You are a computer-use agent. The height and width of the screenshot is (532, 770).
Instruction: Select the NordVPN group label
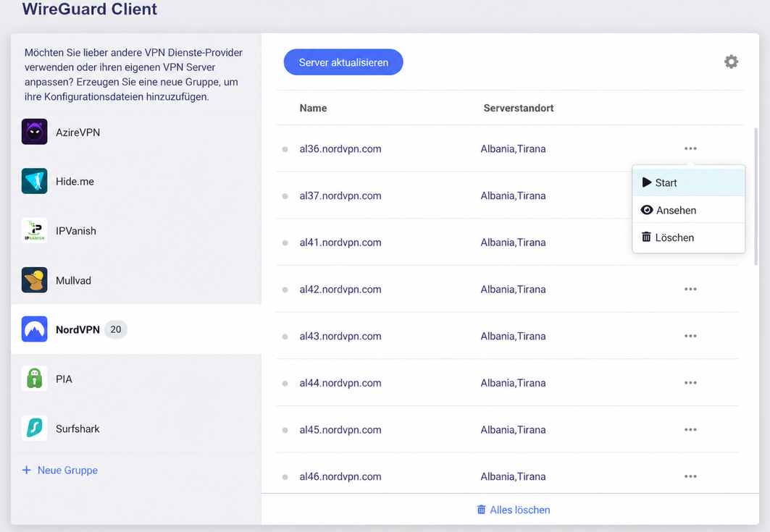tap(78, 330)
